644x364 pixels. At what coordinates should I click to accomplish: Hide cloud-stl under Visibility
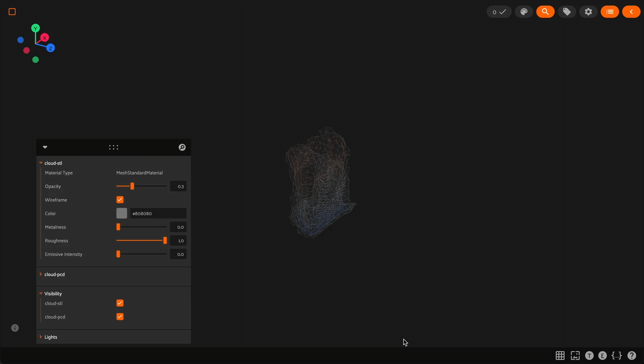tap(120, 303)
